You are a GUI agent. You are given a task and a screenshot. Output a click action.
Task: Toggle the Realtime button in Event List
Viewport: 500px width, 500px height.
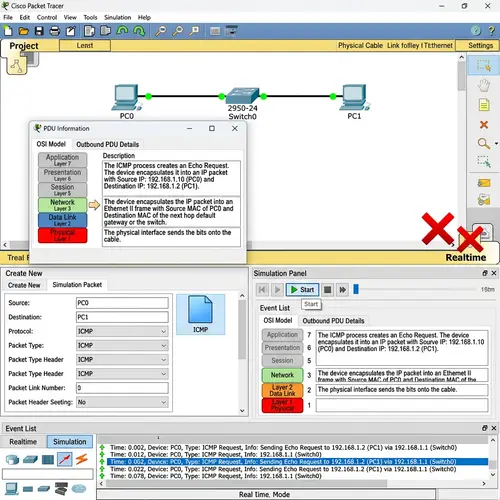coord(23,441)
